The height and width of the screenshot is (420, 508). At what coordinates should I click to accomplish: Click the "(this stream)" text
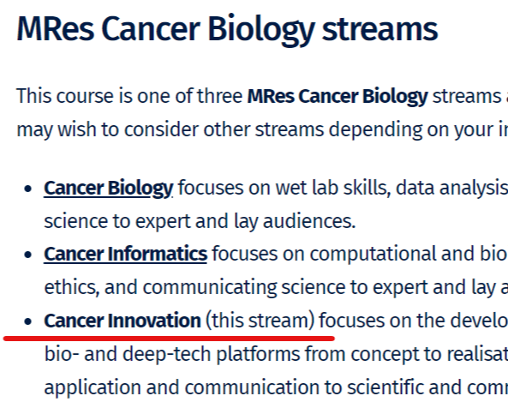(260, 321)
